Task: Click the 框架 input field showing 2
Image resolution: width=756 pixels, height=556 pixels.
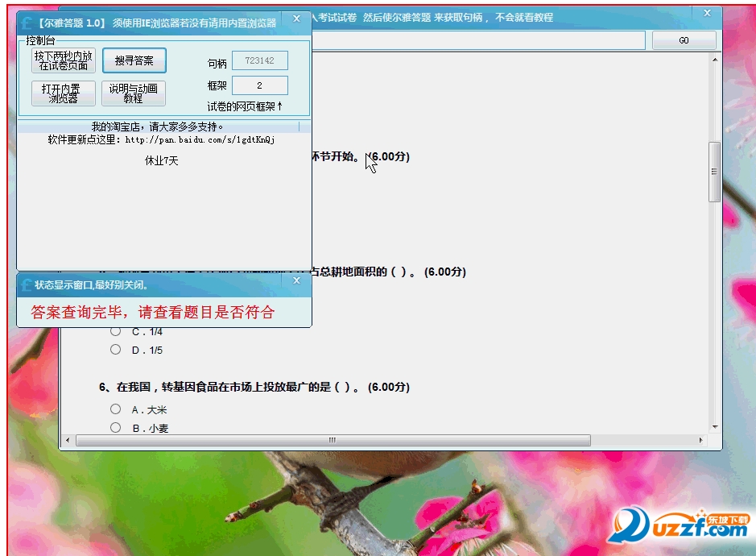Action: pyautogui.click(x=260, y=85)
